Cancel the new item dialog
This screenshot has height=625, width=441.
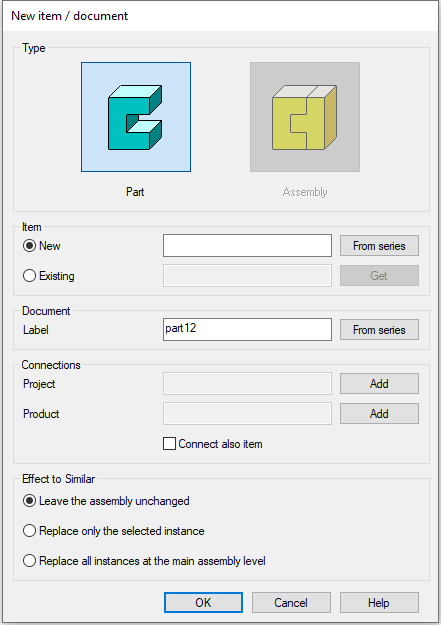[x=291, y=602]
